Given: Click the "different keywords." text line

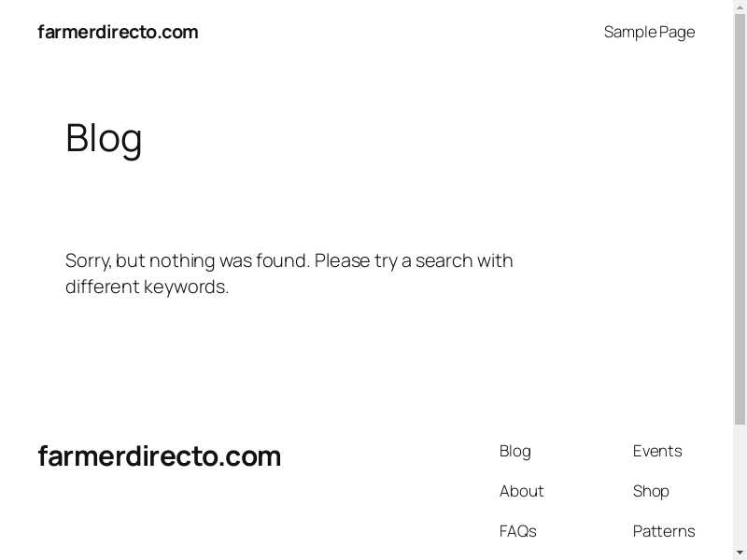Looking at the screenshot, I should click(147, 287).
